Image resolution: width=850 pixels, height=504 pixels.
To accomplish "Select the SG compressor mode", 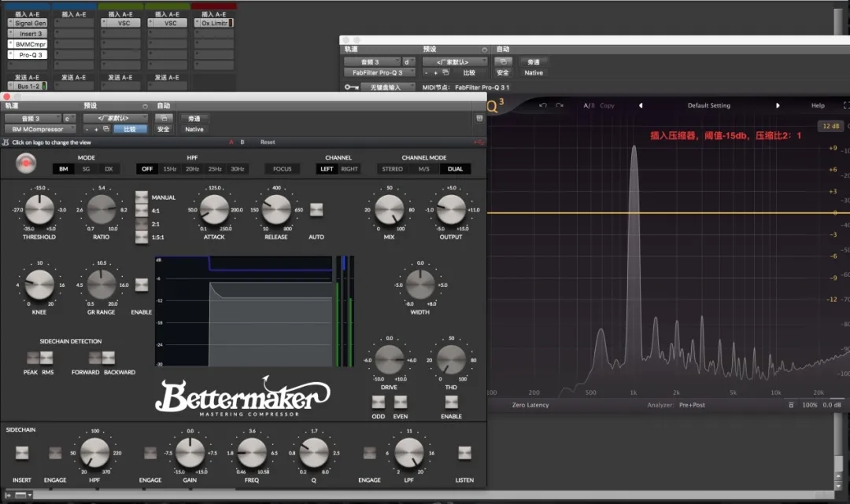I will (87, 169).
